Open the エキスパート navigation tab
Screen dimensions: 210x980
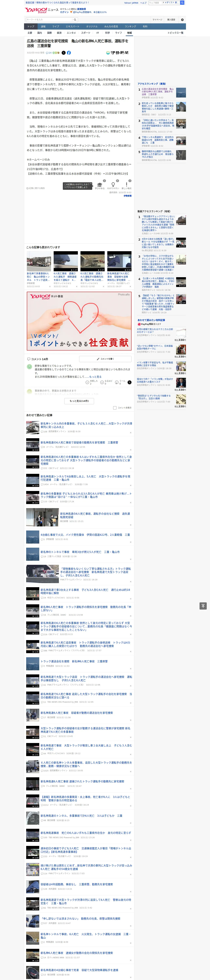point(72,27)
